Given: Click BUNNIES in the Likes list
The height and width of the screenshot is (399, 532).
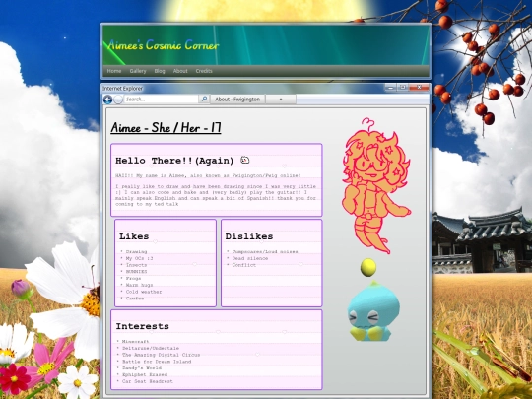Looking at the screenshot, I should click(136, 272).
